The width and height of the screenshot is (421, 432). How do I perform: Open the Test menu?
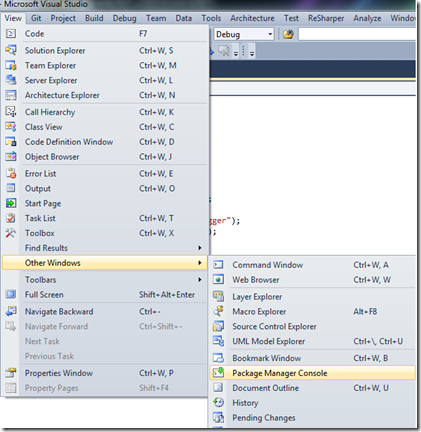click(x=291, y=18)
